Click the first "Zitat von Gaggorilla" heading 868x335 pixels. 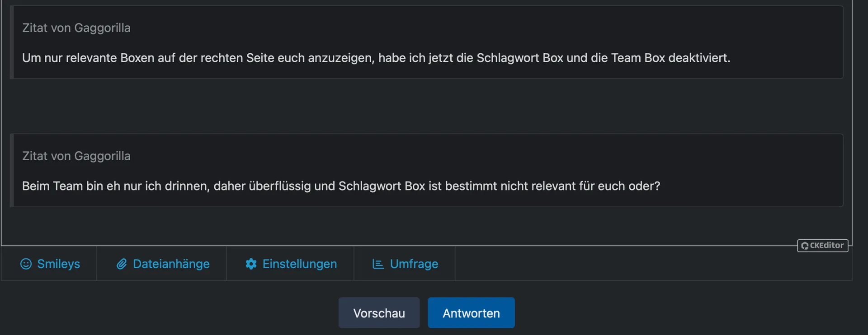(x=76, y=28)
